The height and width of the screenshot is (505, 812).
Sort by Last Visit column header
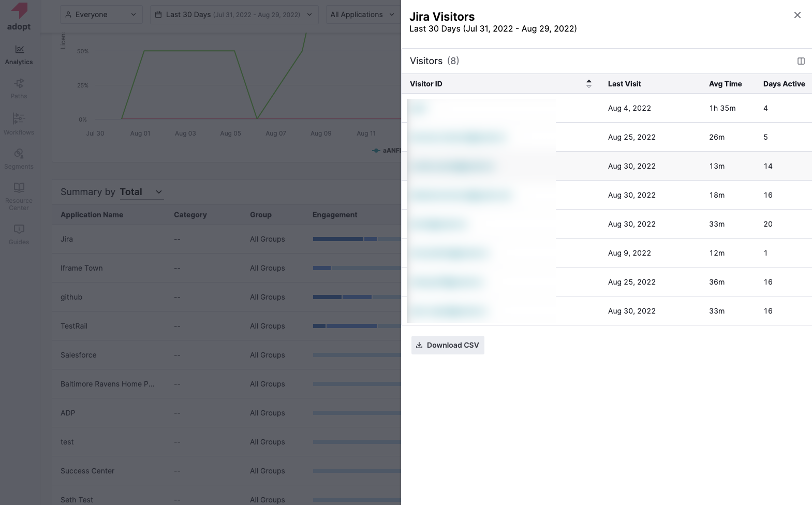[624, 84]
